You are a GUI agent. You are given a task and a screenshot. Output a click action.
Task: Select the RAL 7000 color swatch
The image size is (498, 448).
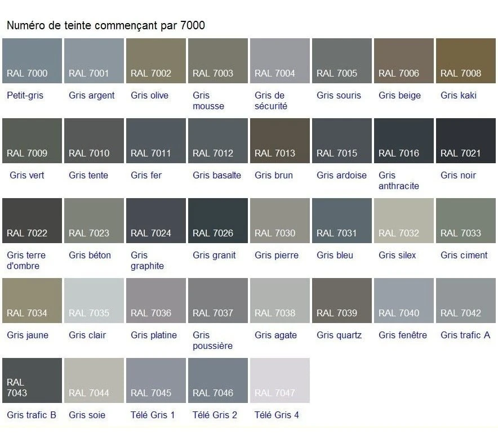click(32, 61)
